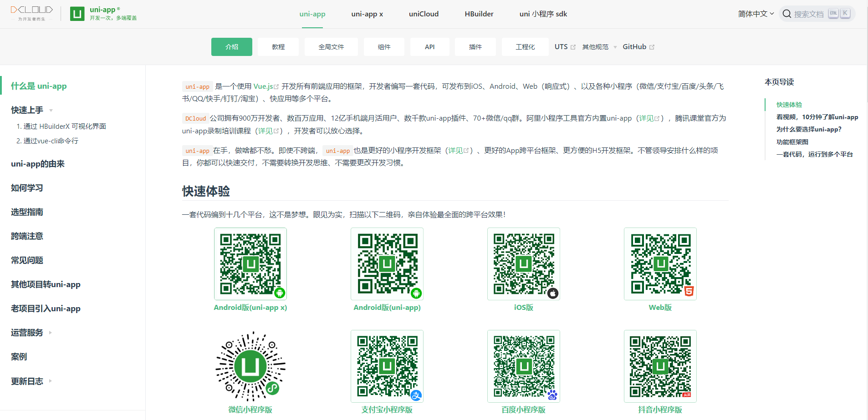Click the Baidu icon on 百度小程序版 QR code
Screen dimensions: 868x420
(x=552, y=395)
